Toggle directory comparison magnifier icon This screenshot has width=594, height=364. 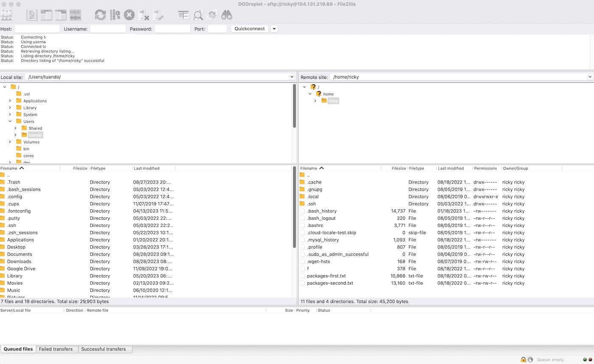pos(198,15)
